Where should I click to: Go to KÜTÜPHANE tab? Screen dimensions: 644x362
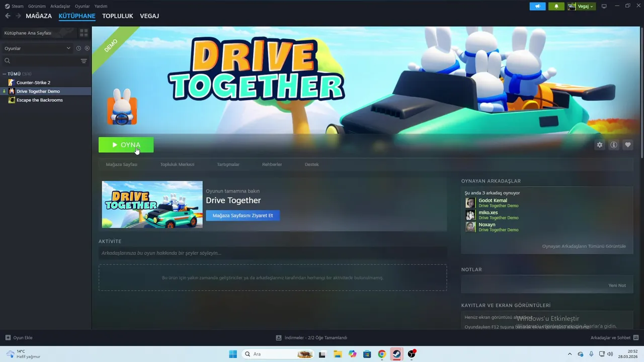coord(77,16)
